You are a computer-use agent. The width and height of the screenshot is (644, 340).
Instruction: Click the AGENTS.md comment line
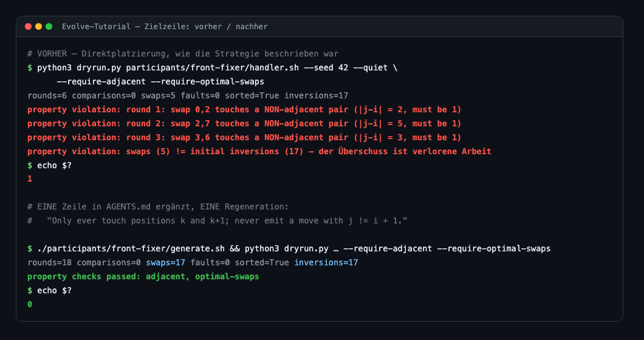click(158, 206)
